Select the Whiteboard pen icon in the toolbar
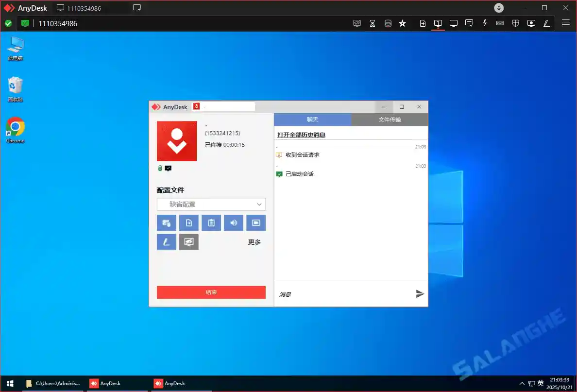This screenshot has height=392, width=577. point(546,23)
